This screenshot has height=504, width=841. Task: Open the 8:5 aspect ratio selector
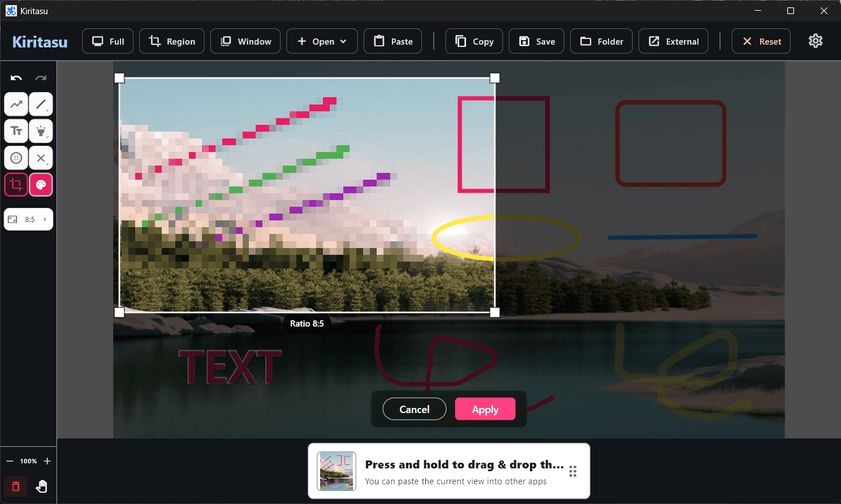[x=28, y=219]
